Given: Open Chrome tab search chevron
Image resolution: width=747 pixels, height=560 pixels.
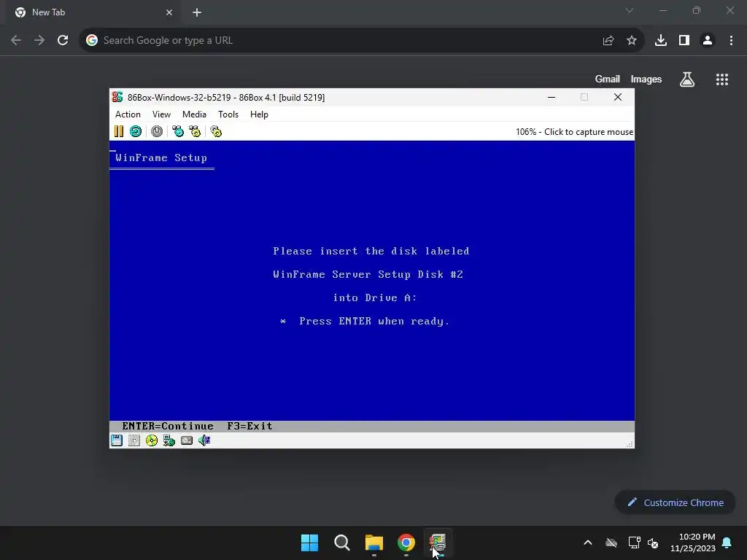Looking at the screenshot, I should click(630, 10).
